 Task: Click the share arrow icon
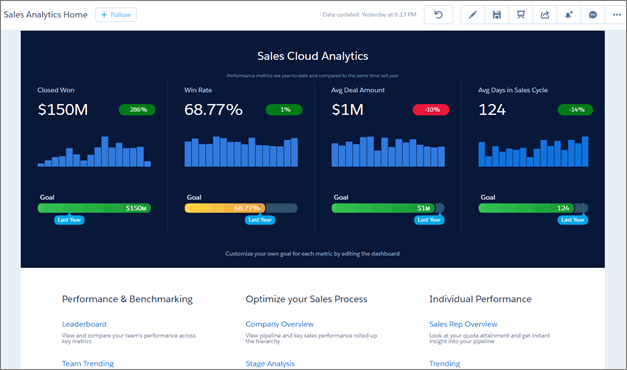(x=545, y=15)
